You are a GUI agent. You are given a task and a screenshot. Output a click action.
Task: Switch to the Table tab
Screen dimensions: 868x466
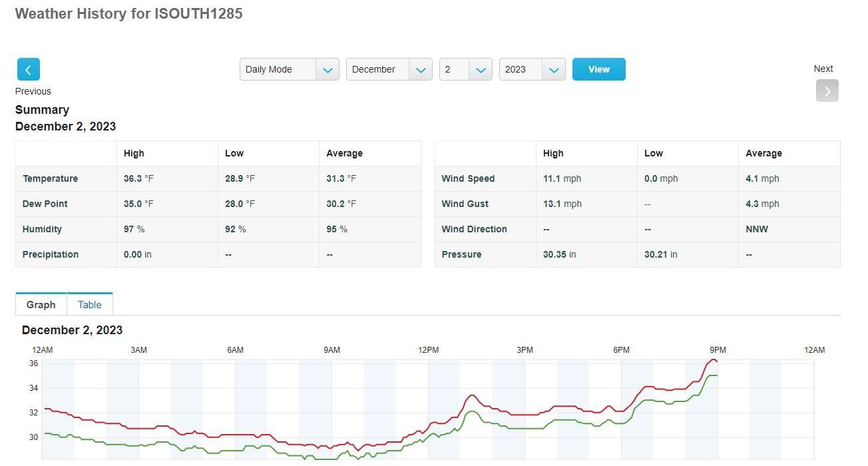tap(89, 304)
